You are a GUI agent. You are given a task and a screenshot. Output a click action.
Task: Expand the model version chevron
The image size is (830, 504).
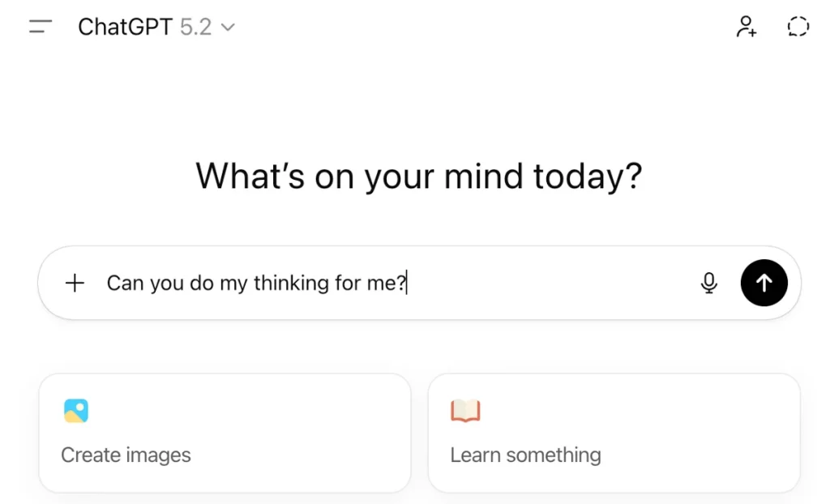228,27
